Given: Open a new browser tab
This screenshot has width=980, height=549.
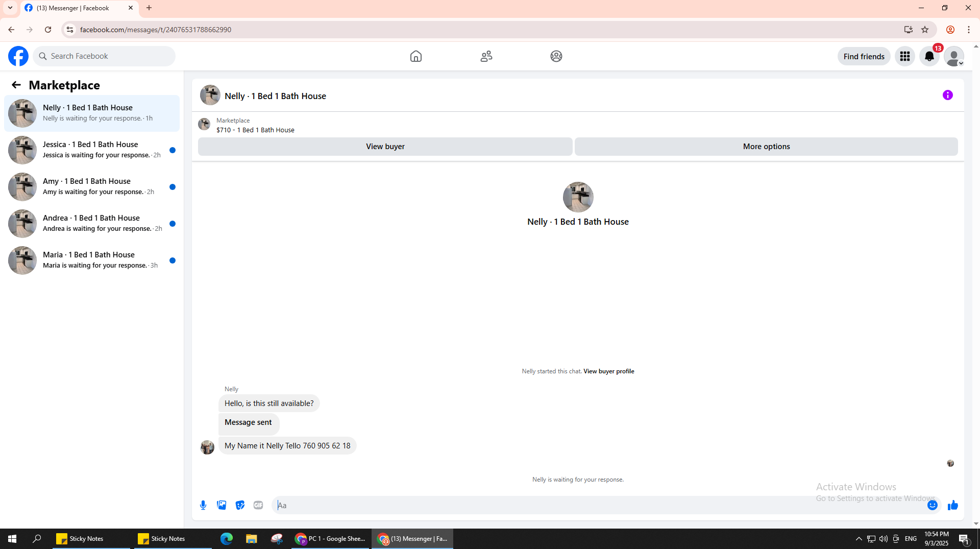Looking at the screenshot, I should 149,8.
